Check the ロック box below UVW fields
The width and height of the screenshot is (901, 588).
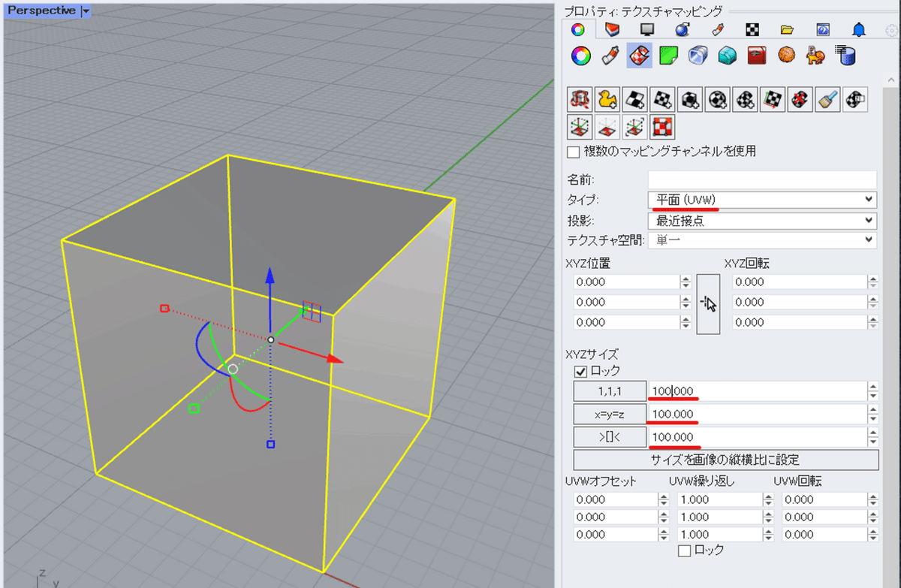684,550
